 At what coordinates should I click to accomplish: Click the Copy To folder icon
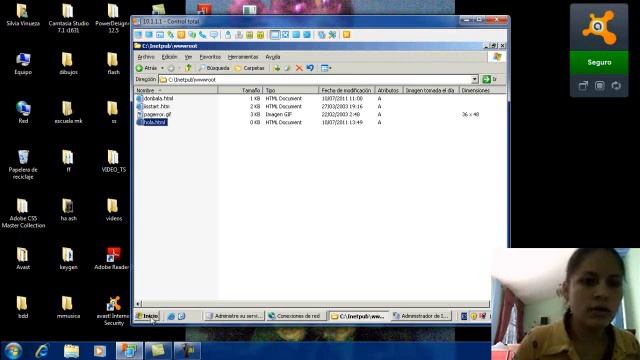pyautogui.click(x=287, y=68)
